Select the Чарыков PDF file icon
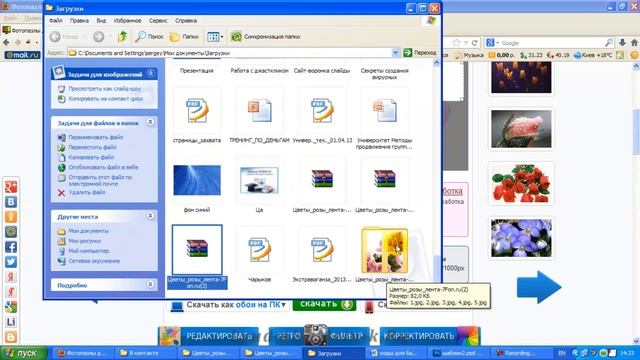 tap(260, 249)
